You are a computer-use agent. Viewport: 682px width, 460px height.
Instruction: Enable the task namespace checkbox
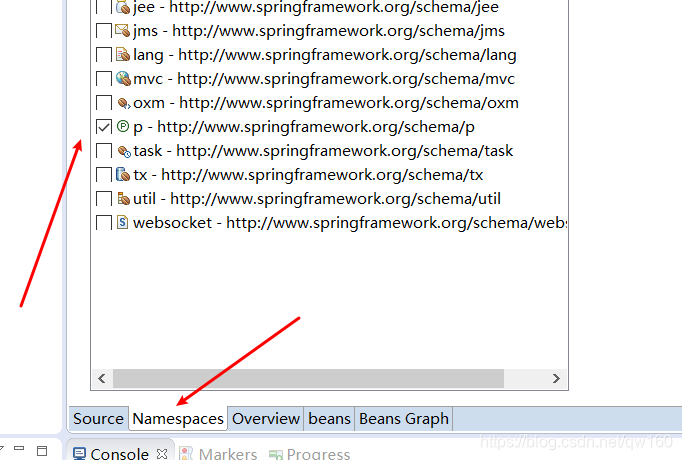pos(104,151)
